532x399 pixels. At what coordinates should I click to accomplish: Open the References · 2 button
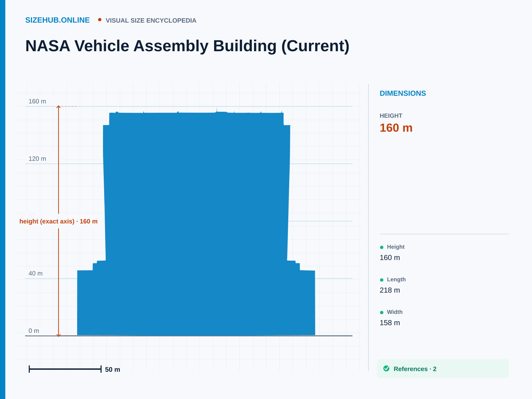click(443, 368)
